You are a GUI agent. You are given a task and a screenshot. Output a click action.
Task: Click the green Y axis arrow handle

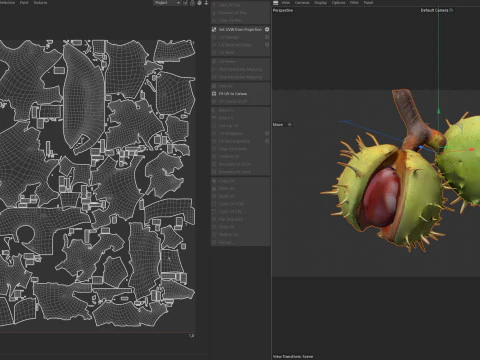439,111
